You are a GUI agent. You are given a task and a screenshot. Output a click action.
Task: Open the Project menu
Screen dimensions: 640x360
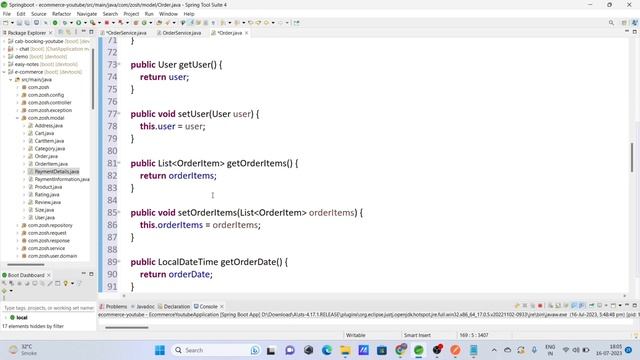(131, 13)
